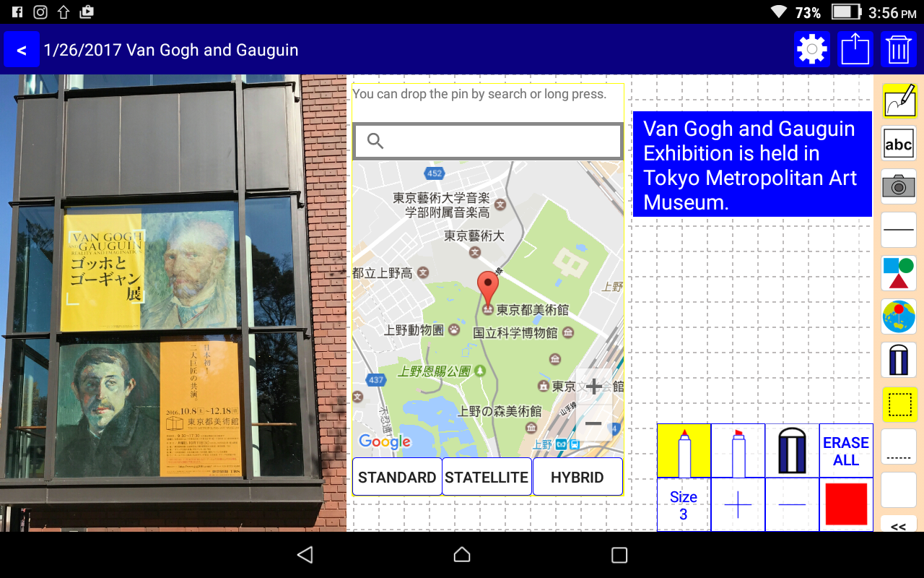Screen dimensions: 924x578
Task: Select the handwriting pen tool
Action: click(x=899, y=100)
